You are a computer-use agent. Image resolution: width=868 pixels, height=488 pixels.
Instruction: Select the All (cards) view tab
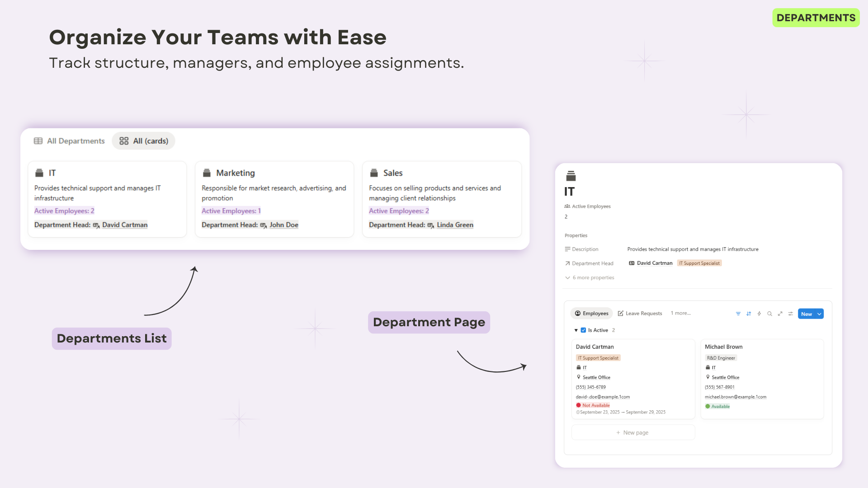click(144, 141)
